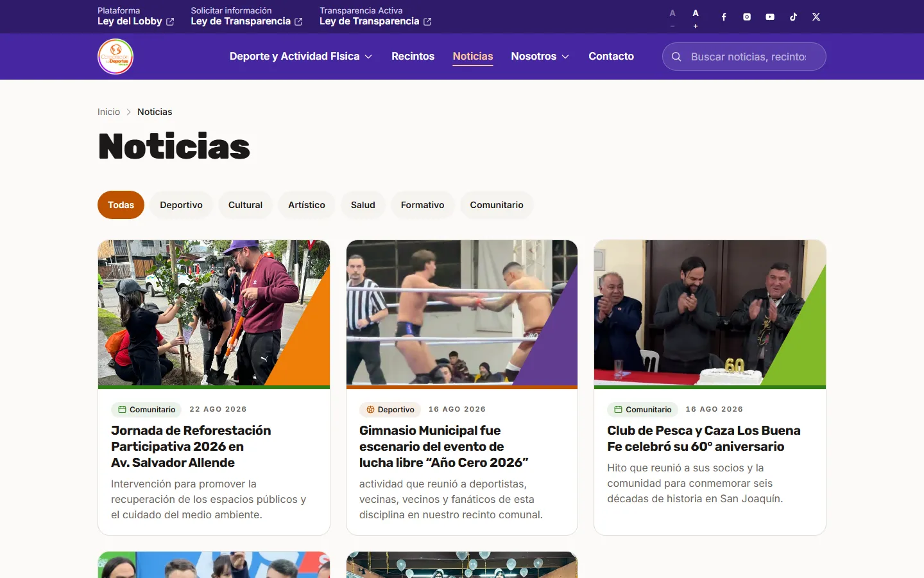The height and width of the screenshot is (578, 924).
Task: Open the TikTok profile icon
Action: [793, 17]
